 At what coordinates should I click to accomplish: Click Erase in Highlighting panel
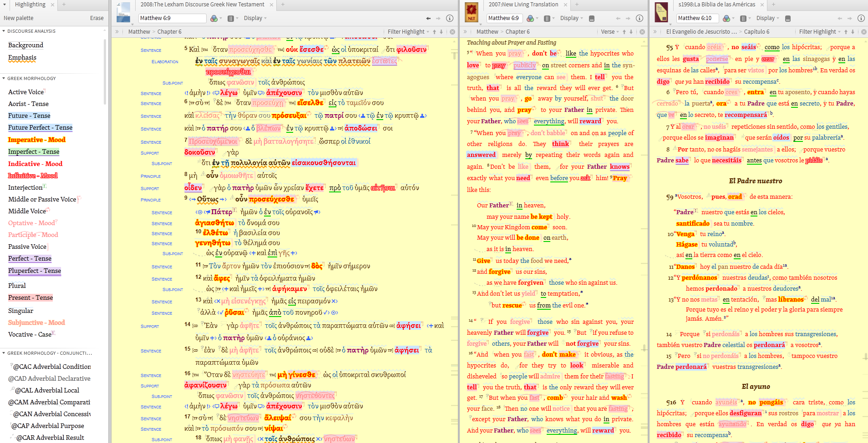point(97,18)
